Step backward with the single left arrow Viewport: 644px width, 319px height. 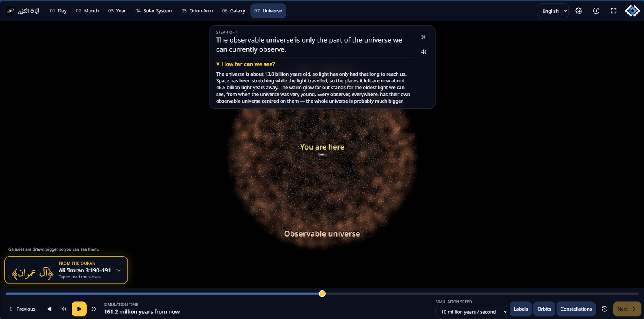pos(49,309)
